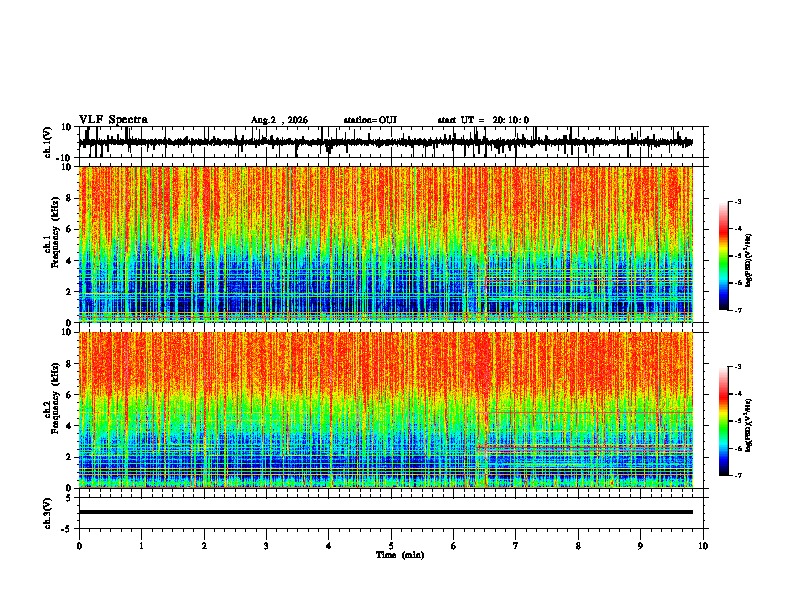Click the ch.1 spectrogram color scale bar

[724, 256]
